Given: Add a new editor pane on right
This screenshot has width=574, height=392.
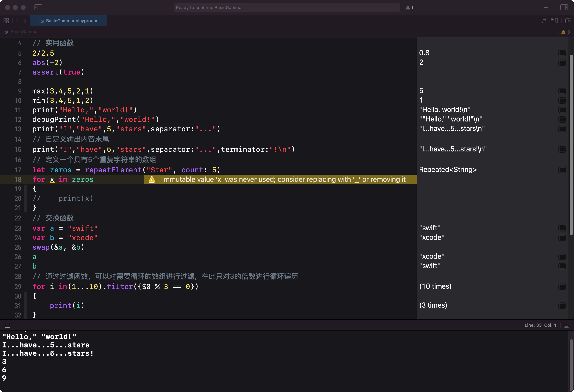Looking at the screenshot, I should tap(568, 21).
